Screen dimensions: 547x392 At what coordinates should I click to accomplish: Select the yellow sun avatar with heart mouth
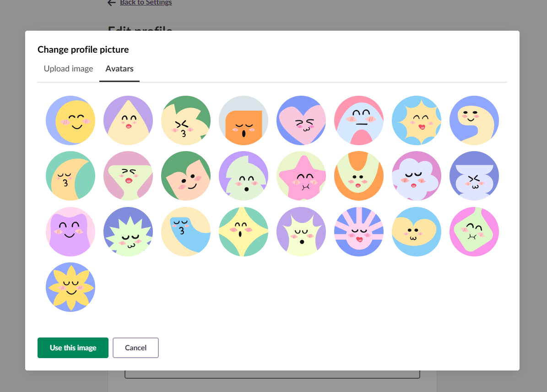(x=417, y=120)
